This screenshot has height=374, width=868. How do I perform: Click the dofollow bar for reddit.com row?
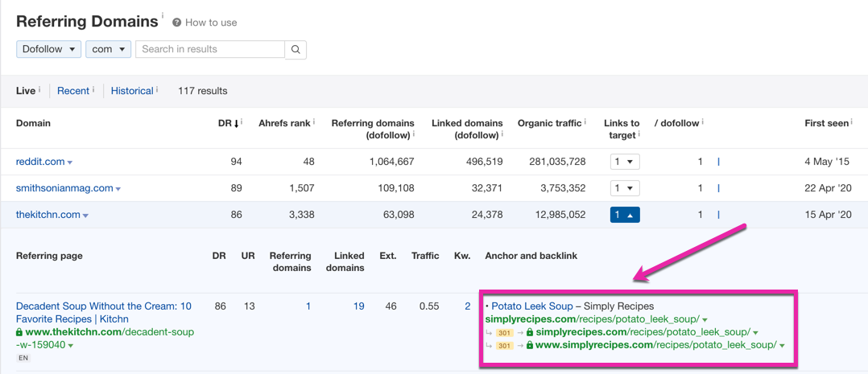coord(718,162)
